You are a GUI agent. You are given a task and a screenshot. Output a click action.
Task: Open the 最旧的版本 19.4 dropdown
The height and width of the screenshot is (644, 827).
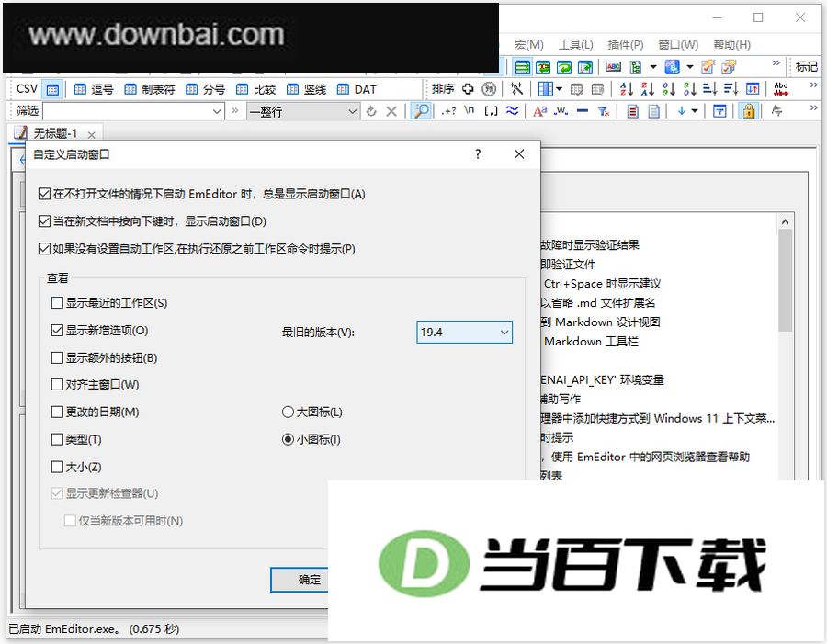point(464,333)
